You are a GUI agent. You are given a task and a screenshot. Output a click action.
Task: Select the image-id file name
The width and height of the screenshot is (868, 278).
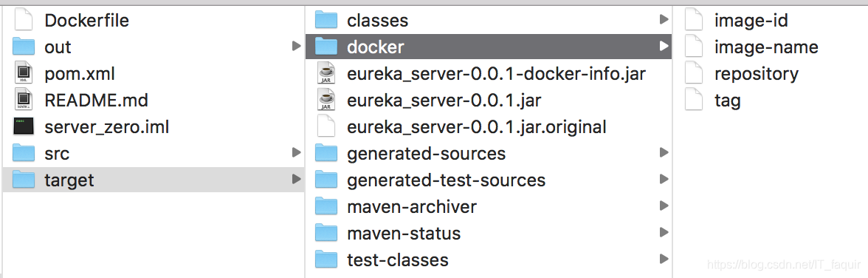(x=751, y=21)
